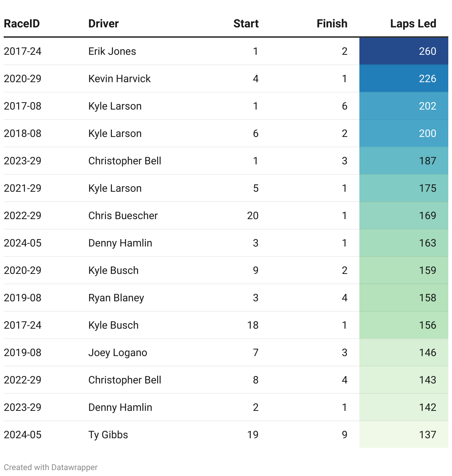Select the teal 187 laps led cell
The height and width of the screenshot is (476, 452).
pos(404,161)
